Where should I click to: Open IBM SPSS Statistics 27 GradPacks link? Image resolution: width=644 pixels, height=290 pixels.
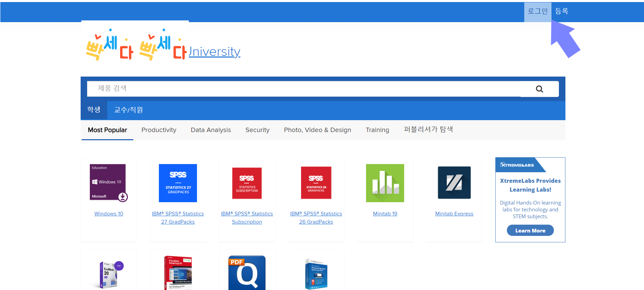click(x=178, y=218)
